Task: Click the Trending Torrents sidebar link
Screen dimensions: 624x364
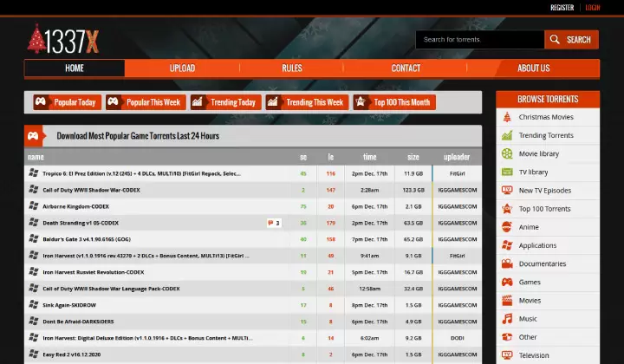Action: coord(546,135)
